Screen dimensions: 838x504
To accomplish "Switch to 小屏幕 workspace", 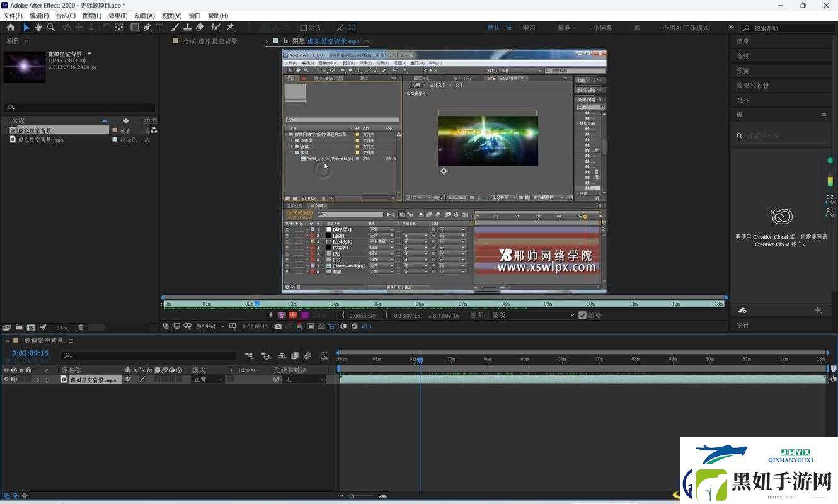I will (602, 28).
